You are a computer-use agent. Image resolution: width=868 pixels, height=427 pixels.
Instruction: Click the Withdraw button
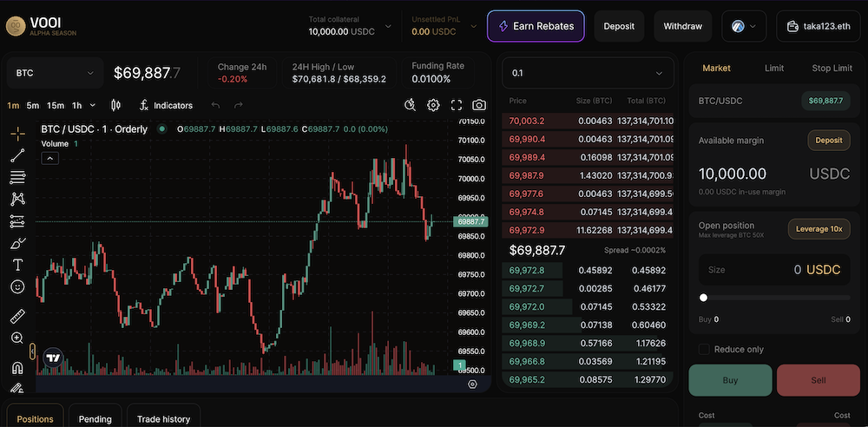pyautogui.click(x=682, y=26)
